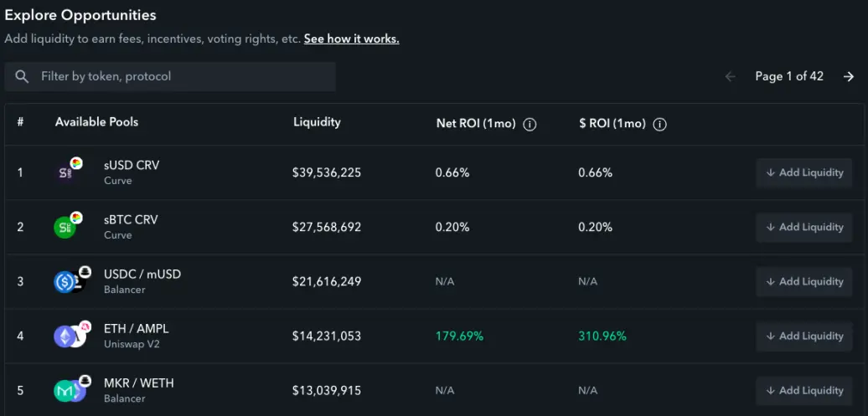Click the ETH / AMPL token icon
The width and height of the screenshot is (868, 416).
(72, 335)
